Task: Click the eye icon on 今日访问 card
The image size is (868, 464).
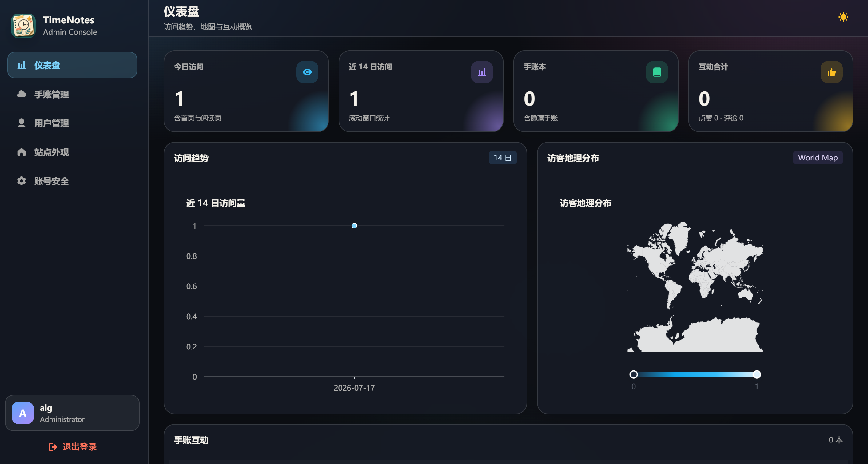Action: 307,72
